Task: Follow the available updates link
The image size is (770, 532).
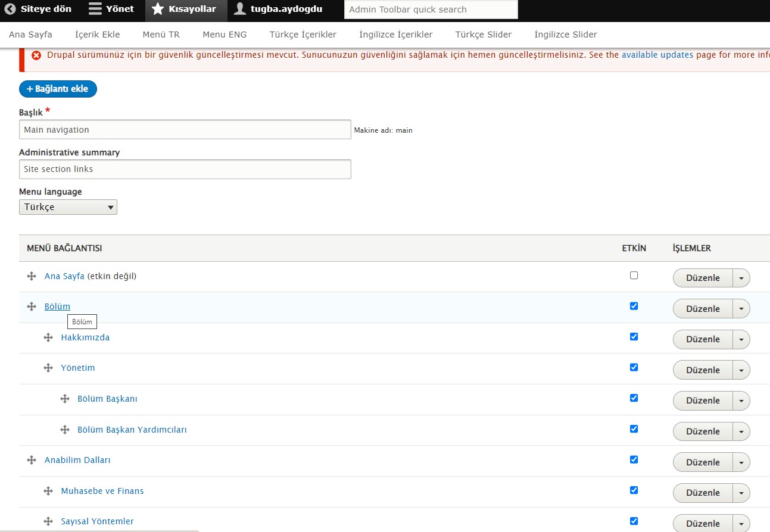Action: coord(657,55)
